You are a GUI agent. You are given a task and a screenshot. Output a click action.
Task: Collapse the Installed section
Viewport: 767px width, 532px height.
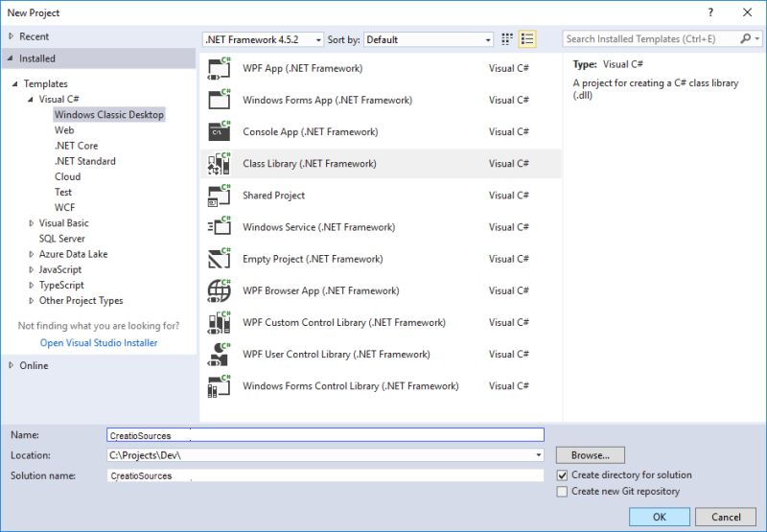[11, 58]
